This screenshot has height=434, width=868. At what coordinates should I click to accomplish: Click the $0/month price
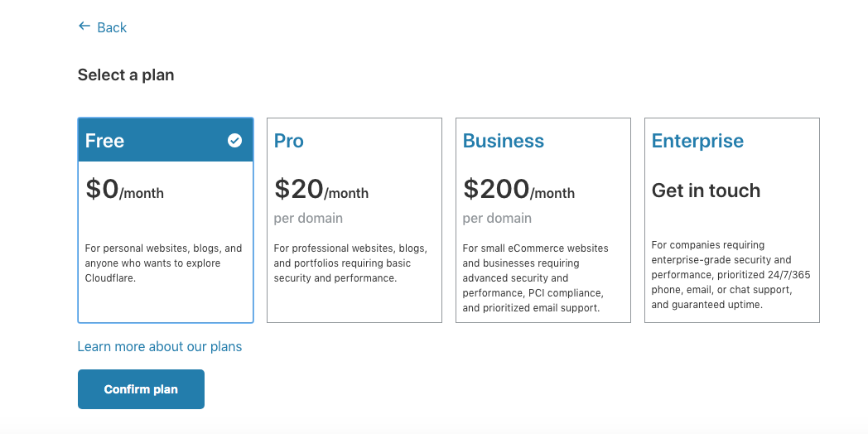tap(125, 190)
